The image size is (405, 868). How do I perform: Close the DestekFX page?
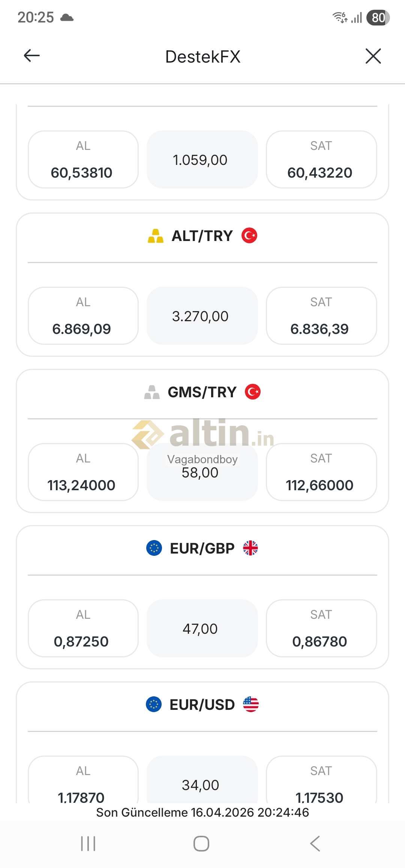click(373, 56)
